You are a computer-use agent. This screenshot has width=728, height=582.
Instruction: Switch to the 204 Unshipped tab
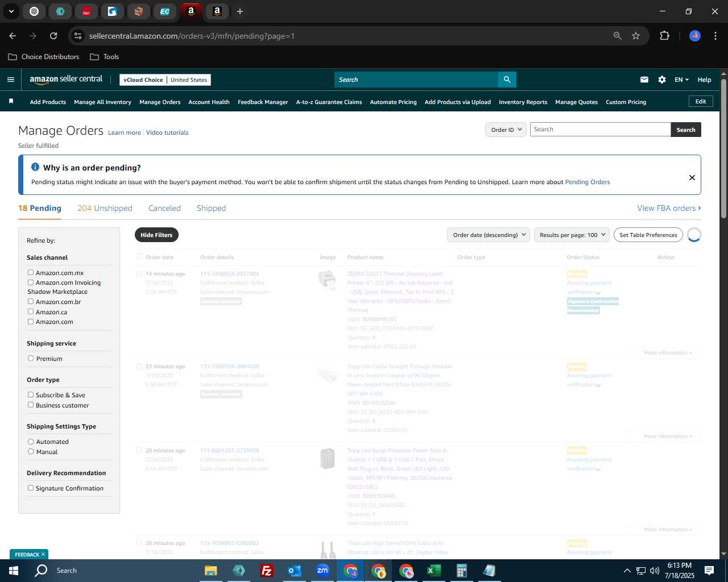[x=105, y=208]
